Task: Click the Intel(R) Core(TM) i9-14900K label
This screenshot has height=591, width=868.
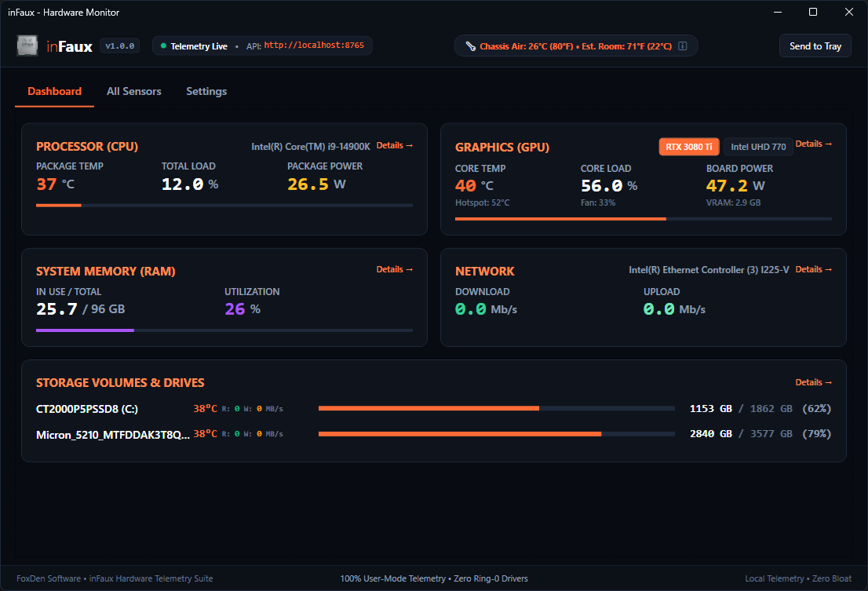Action: click(311, 147)
